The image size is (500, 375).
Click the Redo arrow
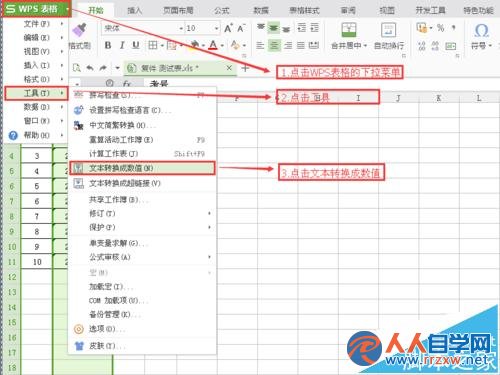click(103, 68)
